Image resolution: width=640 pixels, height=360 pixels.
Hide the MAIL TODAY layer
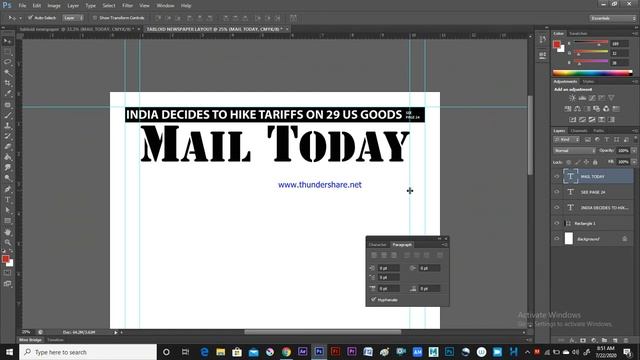click(557, 176)
